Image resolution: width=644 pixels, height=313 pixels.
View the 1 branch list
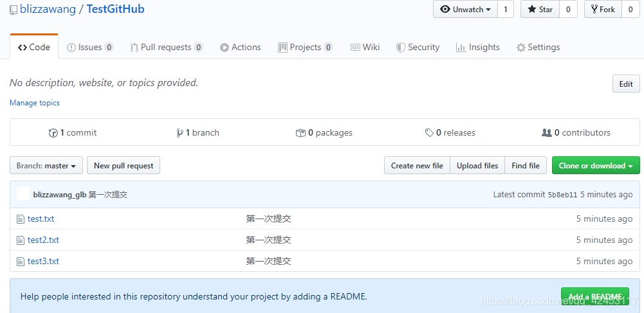pyautogui.click(x=198, y=132)
